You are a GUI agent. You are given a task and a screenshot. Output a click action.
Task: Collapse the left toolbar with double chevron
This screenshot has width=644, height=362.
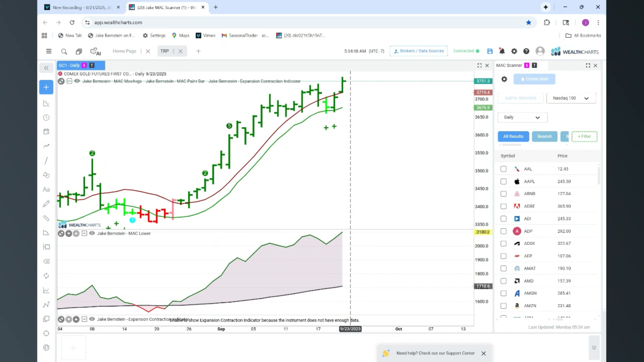click(x=46, y=68)
